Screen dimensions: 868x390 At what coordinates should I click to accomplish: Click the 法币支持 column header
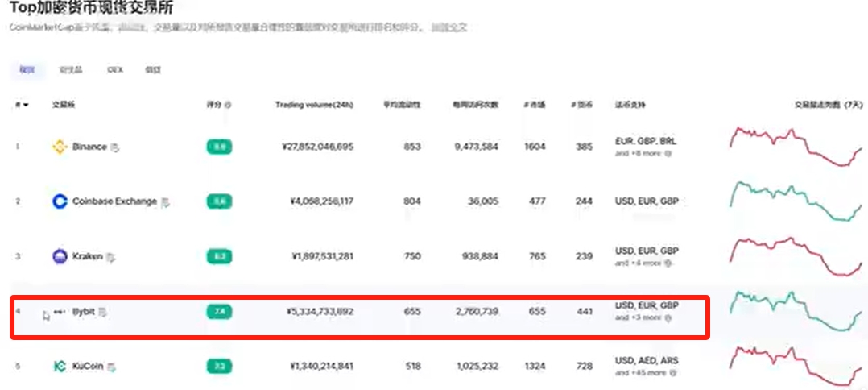[630, 104]
